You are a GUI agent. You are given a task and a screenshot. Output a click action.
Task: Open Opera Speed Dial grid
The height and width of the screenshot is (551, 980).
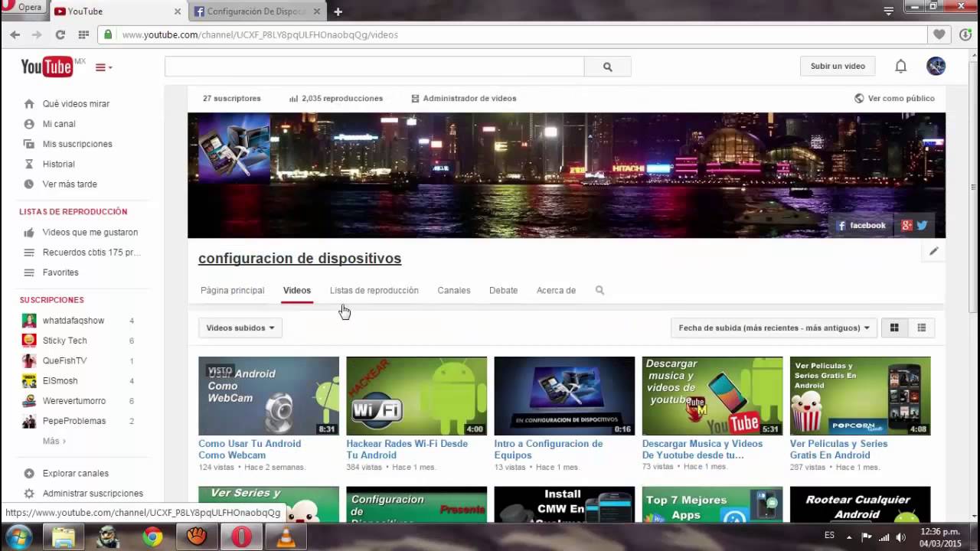click(83, 34)
